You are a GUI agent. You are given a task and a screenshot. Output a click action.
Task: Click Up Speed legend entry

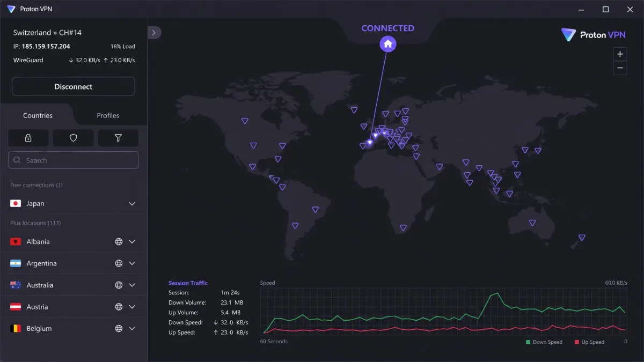(x=589, y=342)
